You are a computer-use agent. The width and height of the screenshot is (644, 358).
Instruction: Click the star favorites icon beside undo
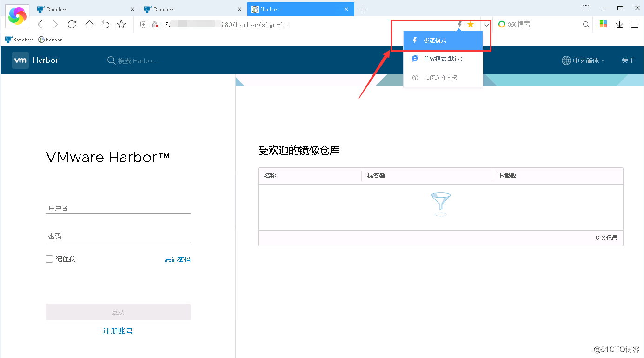121,25
